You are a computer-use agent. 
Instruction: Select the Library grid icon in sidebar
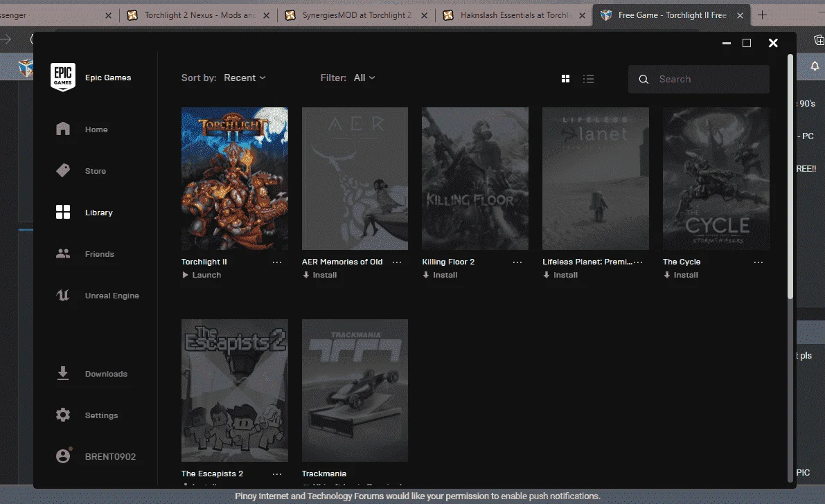click(62, 212)
